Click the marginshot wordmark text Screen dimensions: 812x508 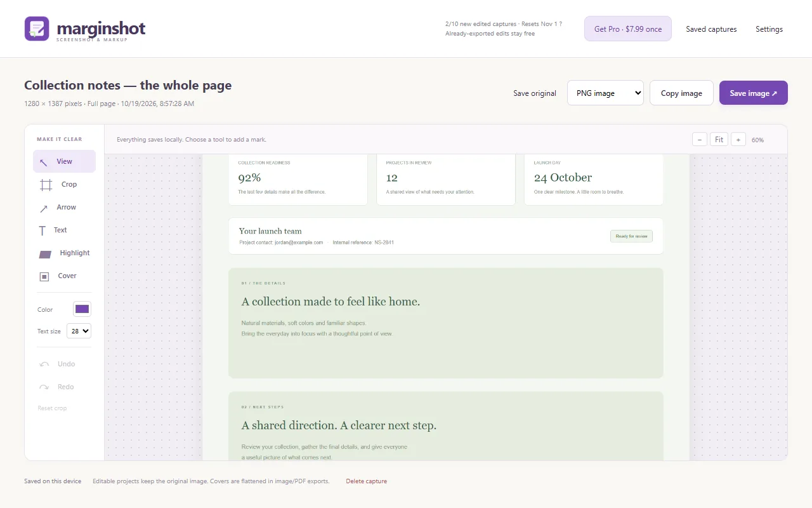tap(101, 28)
